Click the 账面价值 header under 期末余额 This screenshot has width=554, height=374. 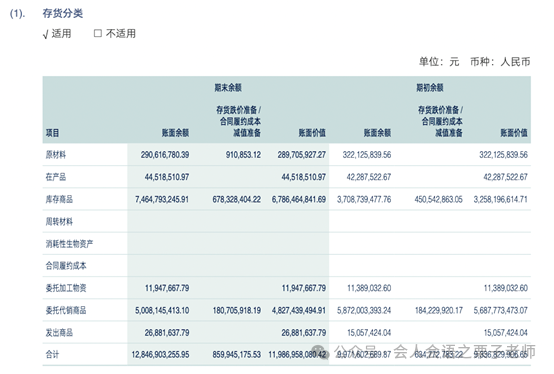click(x=312, y=133)
